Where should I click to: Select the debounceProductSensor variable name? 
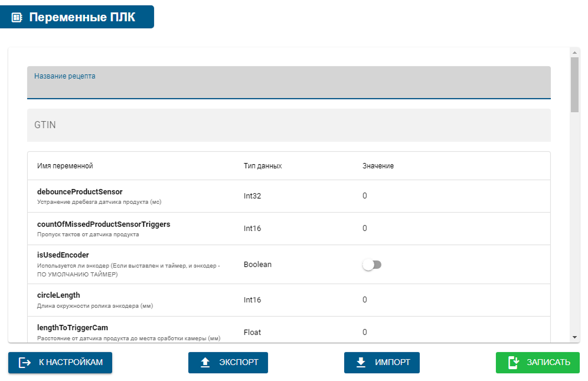tap(80, 192)
